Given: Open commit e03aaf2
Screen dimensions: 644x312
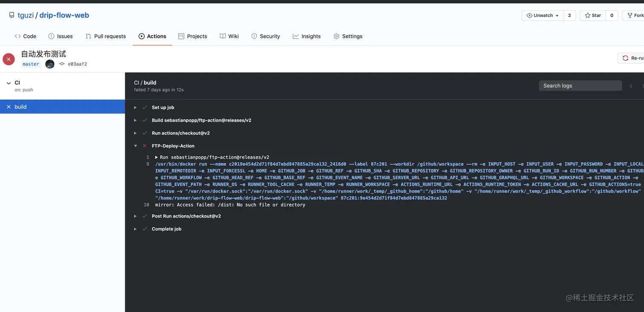Looking at the screenshot, I should point(77,64).
